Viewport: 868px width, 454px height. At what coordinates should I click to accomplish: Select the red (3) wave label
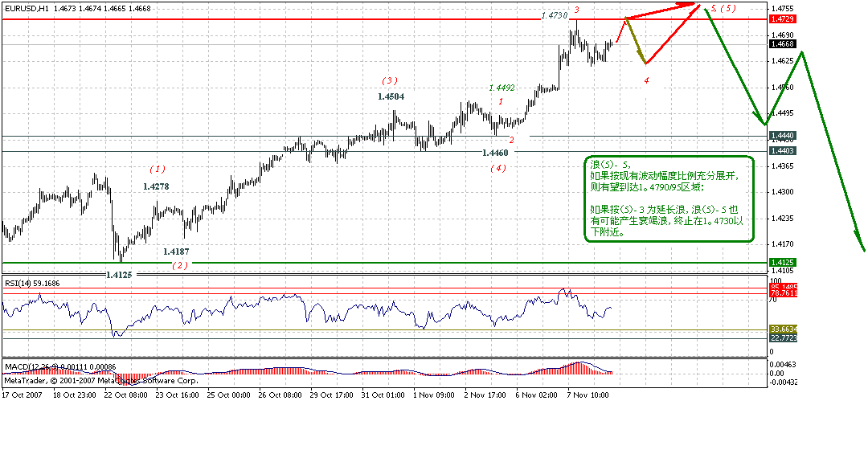tap(389, 80)
